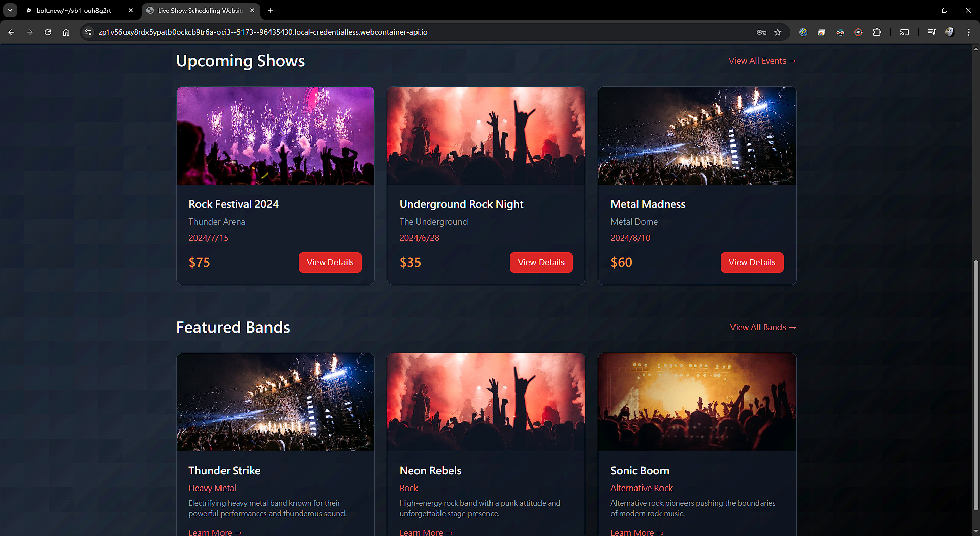
Task: Open the Chrome three-dot menu
Action: pyautogui.click(x=969, y=32)
